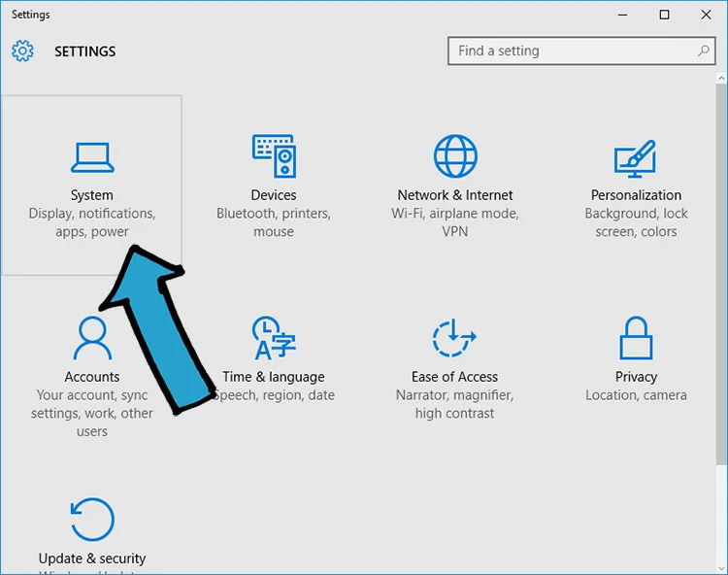Viewport: 728px width, 575px height.
Task: Click the Devices label
Action: [x=274, y=195]
